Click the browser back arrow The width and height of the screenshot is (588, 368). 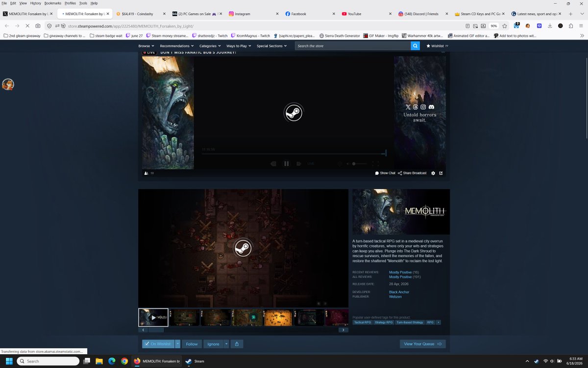pyautogui.click(x=7, y=26)
